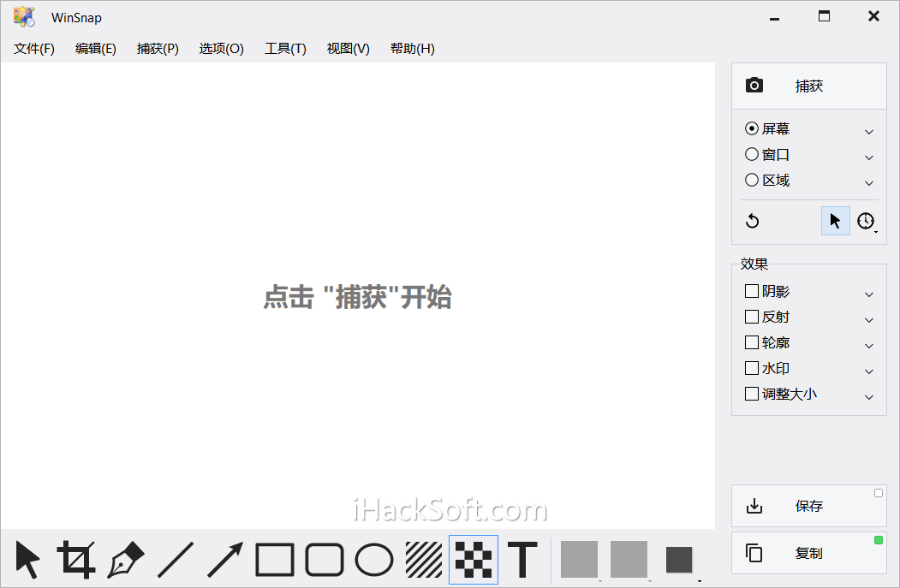Toggle the green indicator on 复制 button
The width and height of the screenshot is (900, 588).
pos(879,540)
